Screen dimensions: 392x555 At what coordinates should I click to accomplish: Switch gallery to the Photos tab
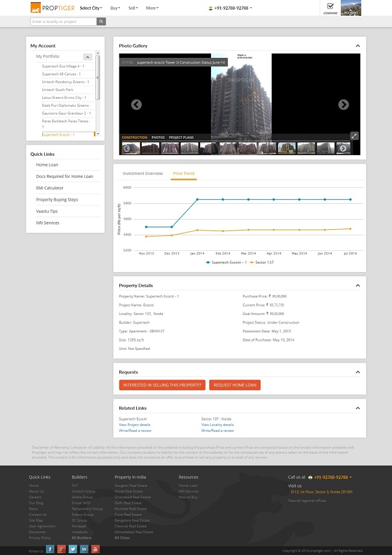pyautogui.click(x=158, y=138)
